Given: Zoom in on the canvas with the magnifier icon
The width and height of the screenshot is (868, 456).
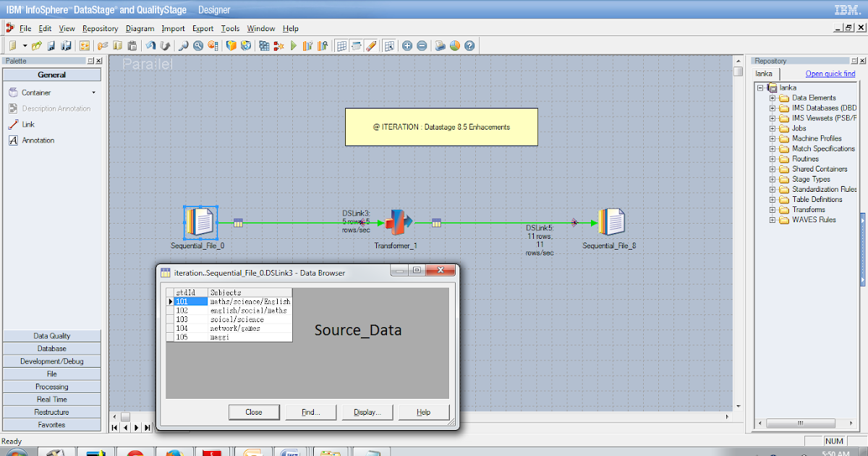Looking at the screenshot, I should pos(183,45).
